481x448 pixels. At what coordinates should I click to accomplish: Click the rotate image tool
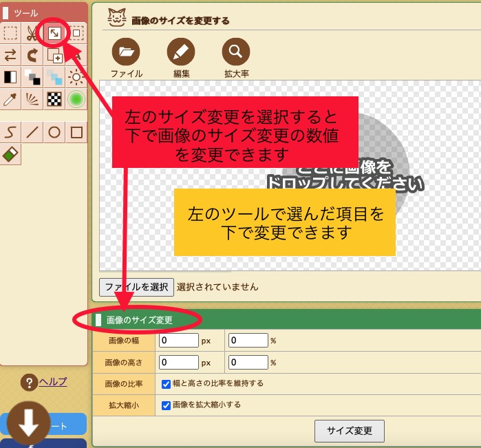[32, 55]
